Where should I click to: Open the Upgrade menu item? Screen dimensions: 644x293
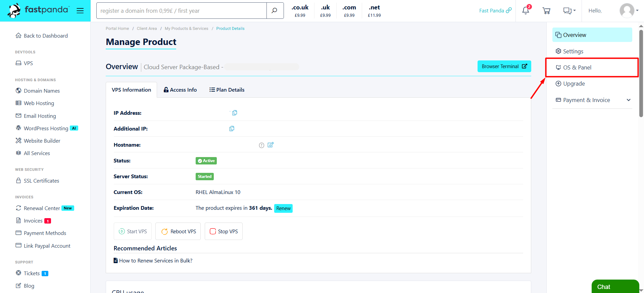click(592, 84)
